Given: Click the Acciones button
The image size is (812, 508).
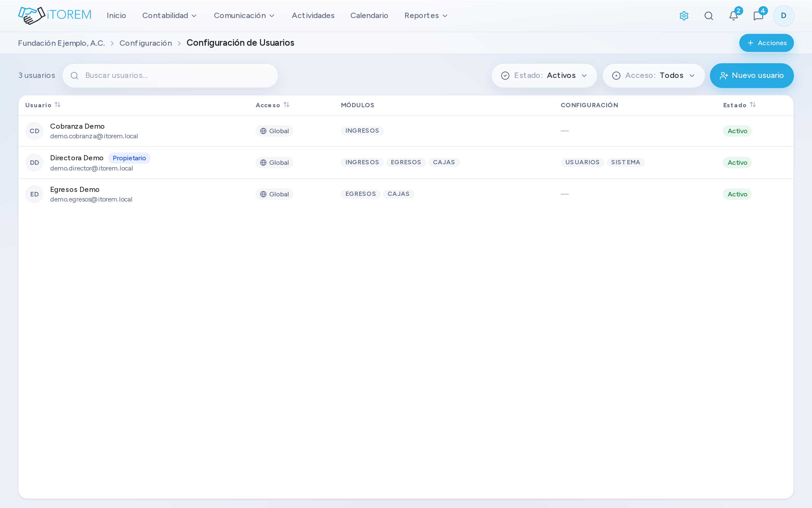Looking at the screenshot, I should pyautogui.click(x=766, y=43).
